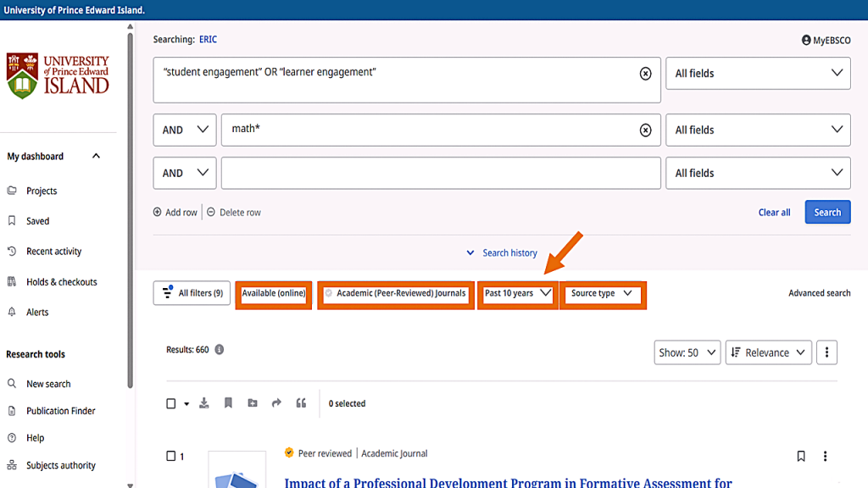
Task: Click the empty third search row field
Action: coord(440,173)
